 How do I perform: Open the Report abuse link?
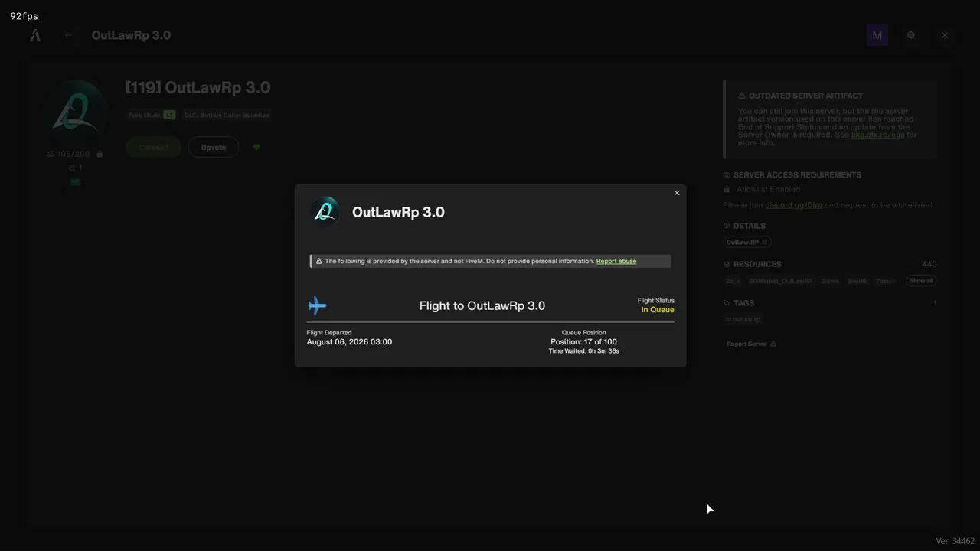point(616,262)
